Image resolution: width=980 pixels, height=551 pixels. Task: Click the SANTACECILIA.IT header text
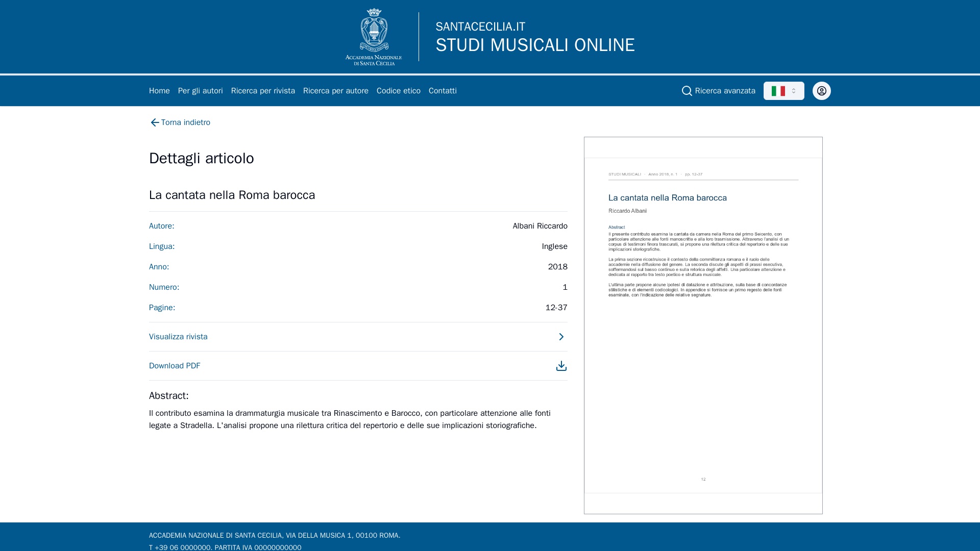(480, 27)
